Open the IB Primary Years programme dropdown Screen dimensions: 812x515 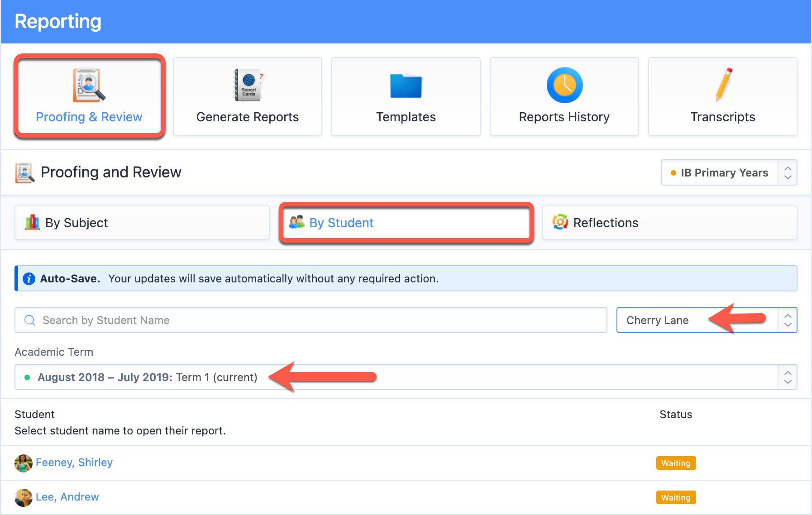(729, 172)
